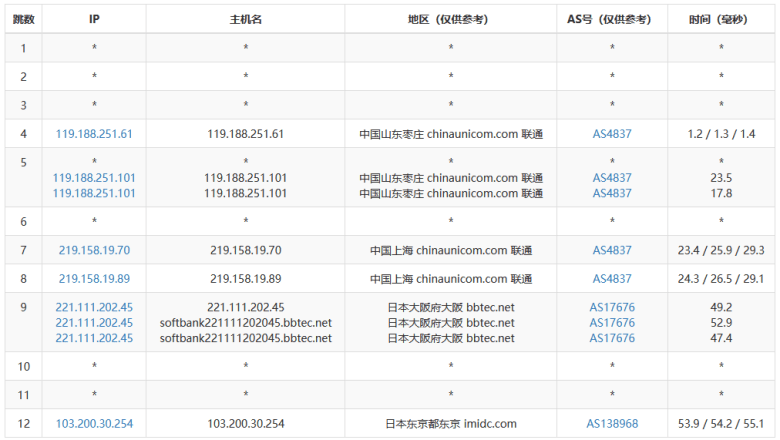The width and height of the screenshot is (780, 440).
Task: Click the 地区（仅供参考）column header
Action: (x=451, y=19)
